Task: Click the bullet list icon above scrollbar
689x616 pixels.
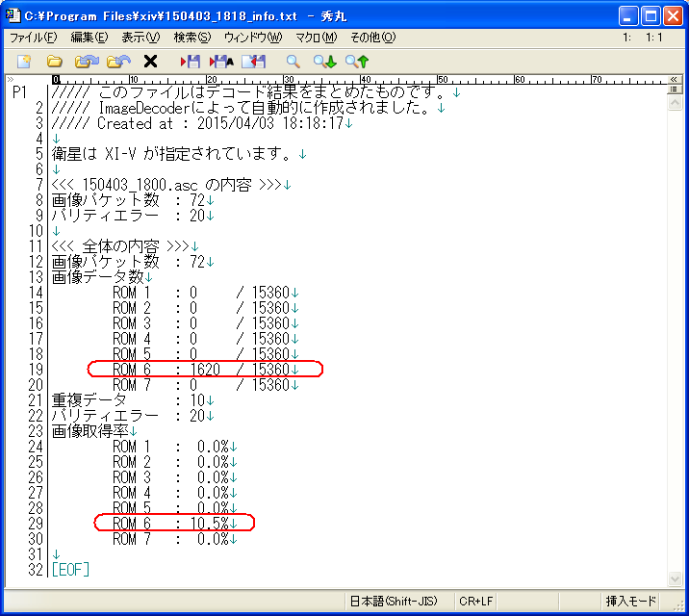Action: [x=674, y=90]
